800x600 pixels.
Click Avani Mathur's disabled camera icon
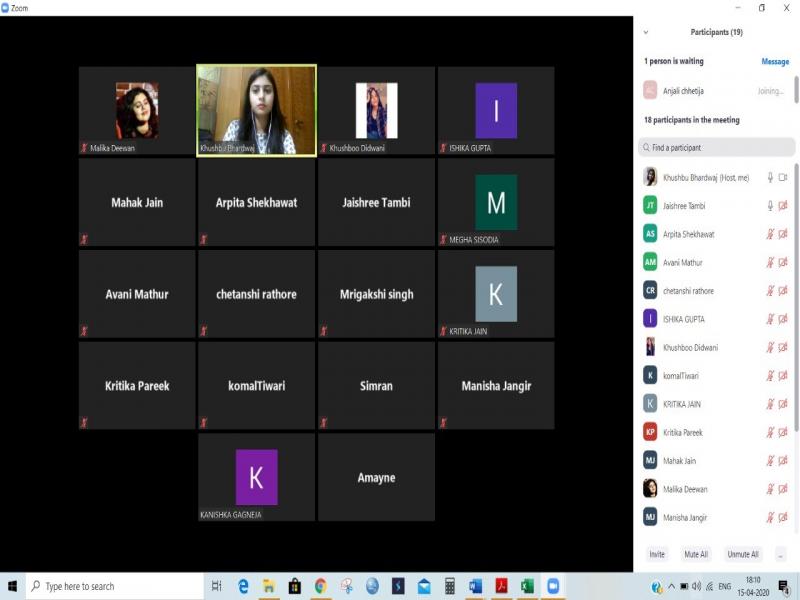783,262
